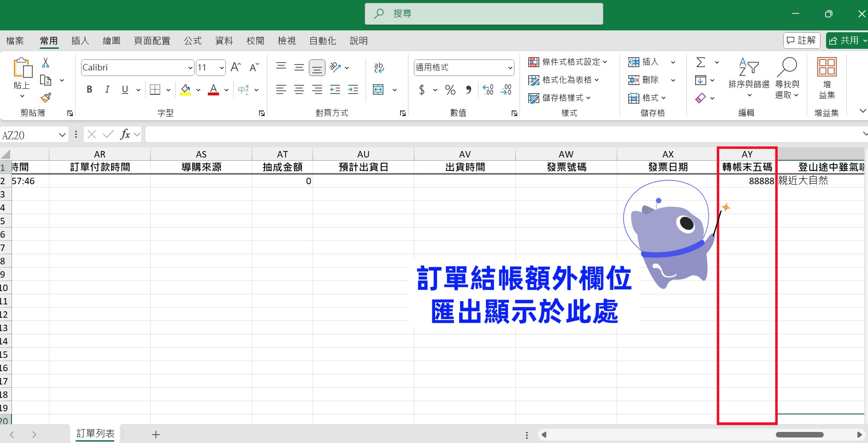This screenshot has height=443, width=868.
Task: Apply accounting currency format $
Action: pyautogui.click(x=422, y=89)
